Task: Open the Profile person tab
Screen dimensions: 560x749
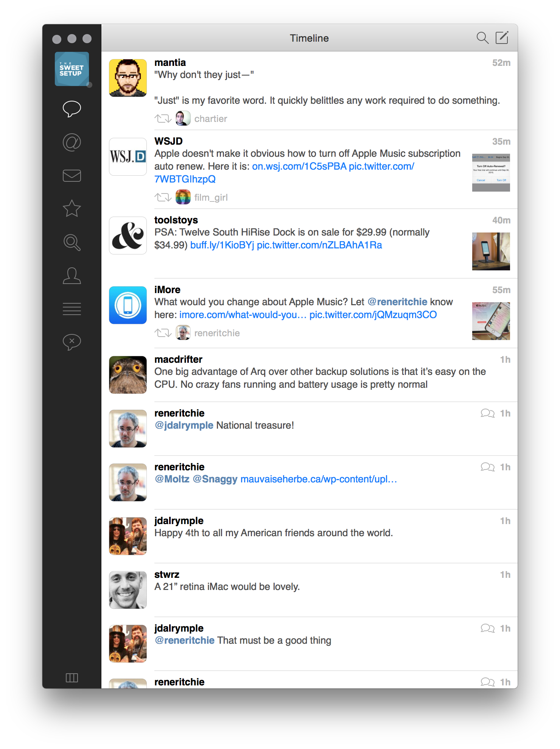Action: tap(72, 276)
